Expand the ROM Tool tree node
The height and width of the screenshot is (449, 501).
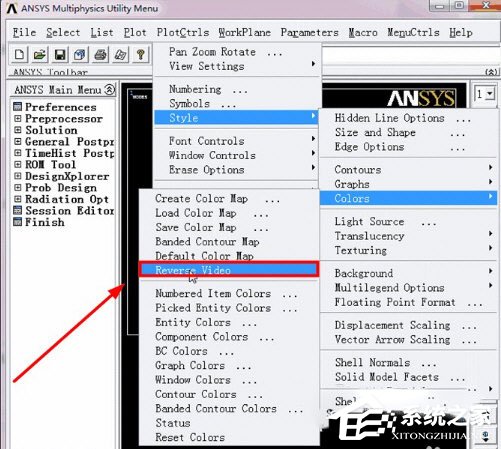click(x=18, y=164)
